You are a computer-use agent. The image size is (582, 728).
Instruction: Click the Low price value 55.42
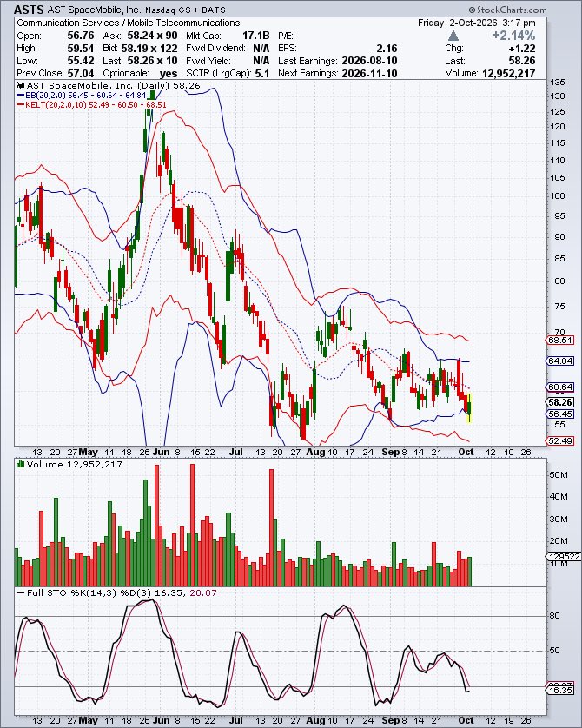click(x=81, y=61)
